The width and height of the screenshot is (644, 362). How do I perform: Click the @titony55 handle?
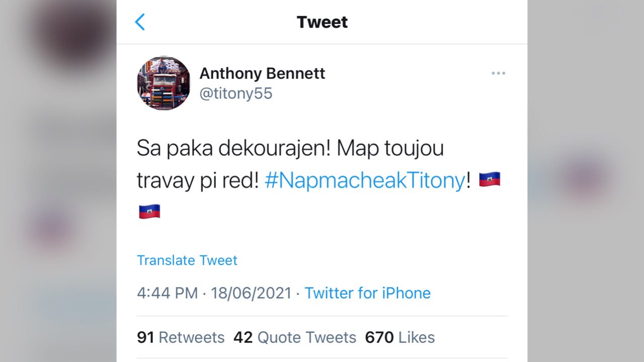[x=235, y=94]
